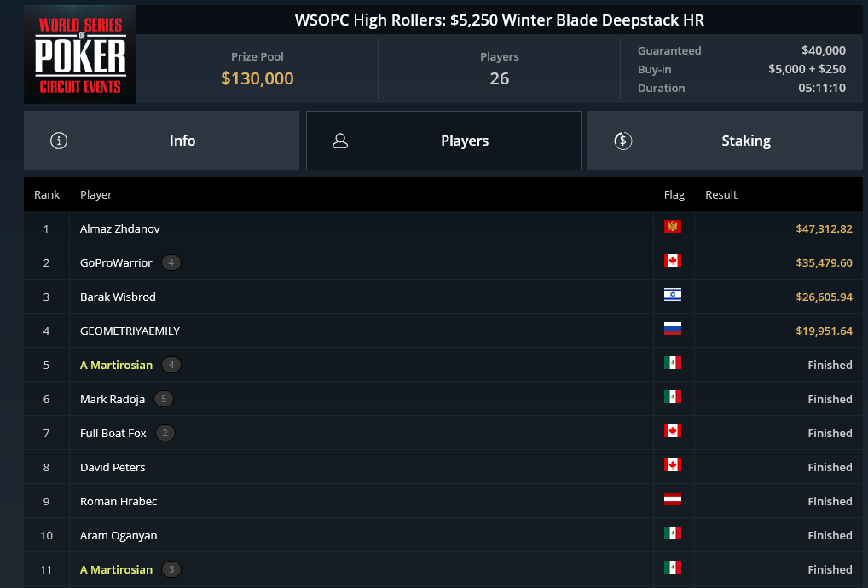Click the flag in rank 11 A Martirosian row
Screen dimensions: 868x588
[x=673, y=568]
